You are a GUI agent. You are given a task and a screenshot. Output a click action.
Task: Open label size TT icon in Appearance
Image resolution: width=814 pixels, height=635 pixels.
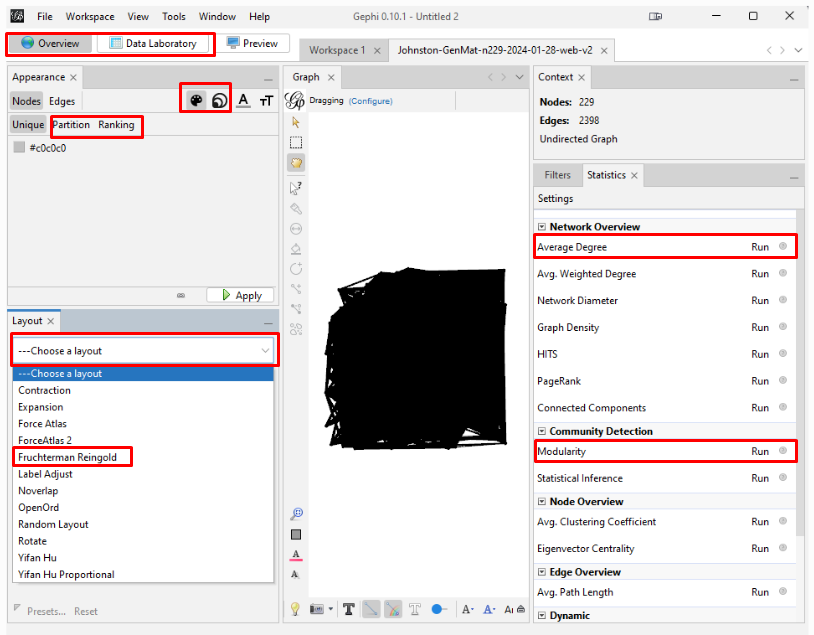click(x=266, y=101)
